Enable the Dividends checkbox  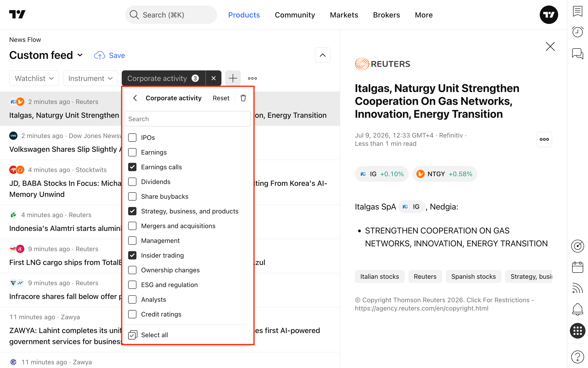(x=133, y=182)
